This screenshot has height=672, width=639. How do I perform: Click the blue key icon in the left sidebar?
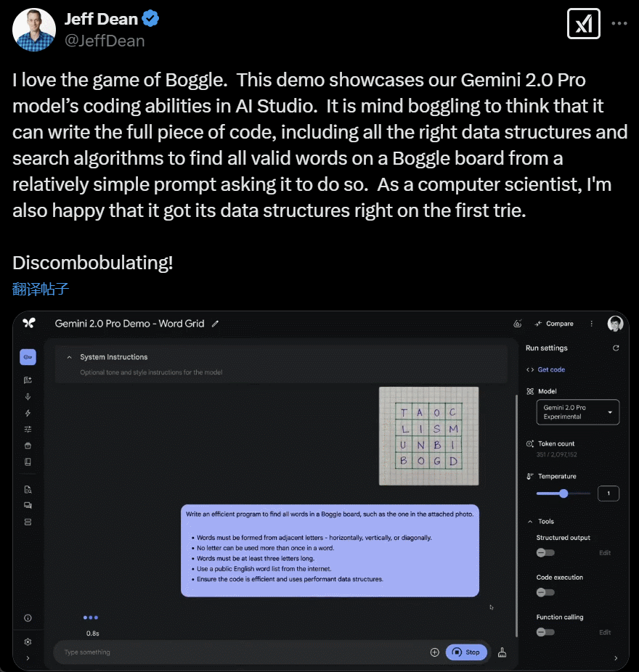tap(28, 357)
